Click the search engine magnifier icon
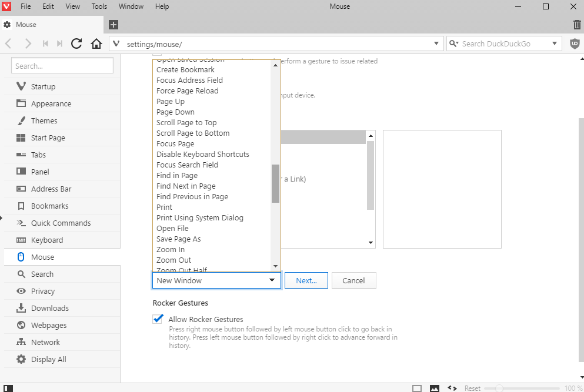The image size is (584, 392). (x=453, y=43)
